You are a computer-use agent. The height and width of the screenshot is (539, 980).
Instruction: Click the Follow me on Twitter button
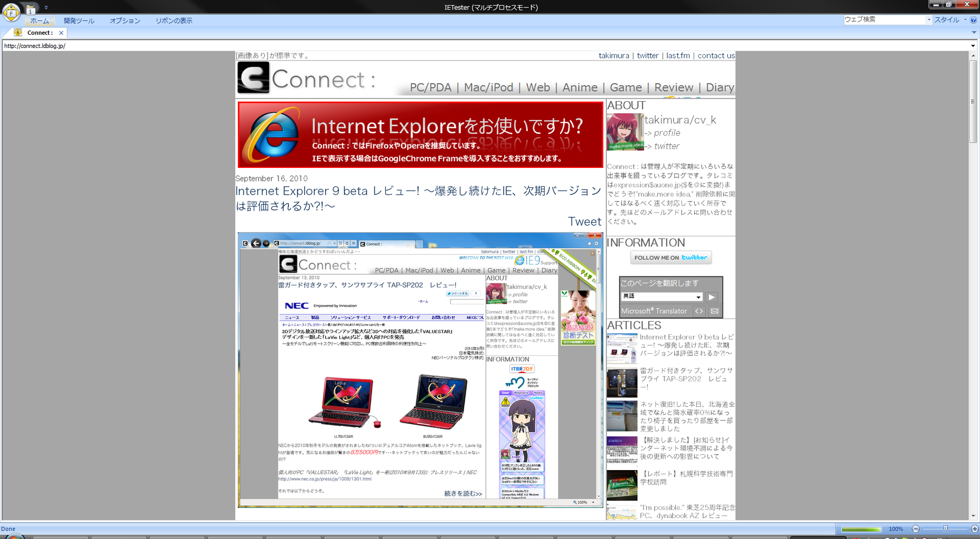(671, 257)
